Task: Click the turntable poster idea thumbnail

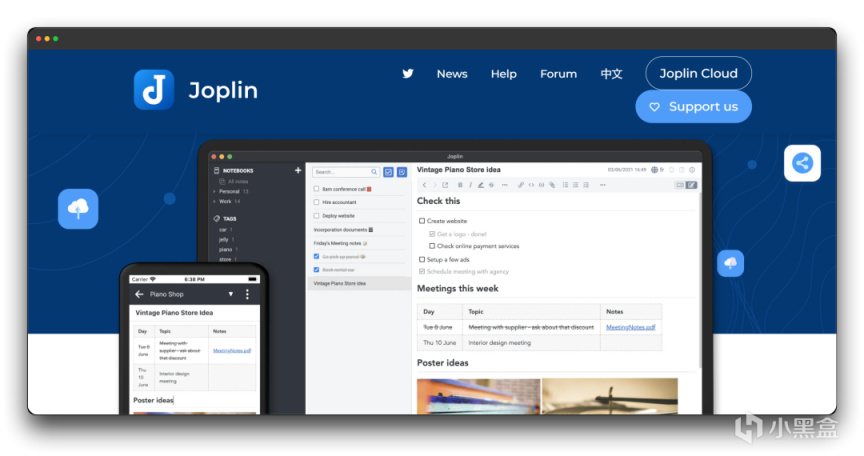Action: [x=609, y=396]
